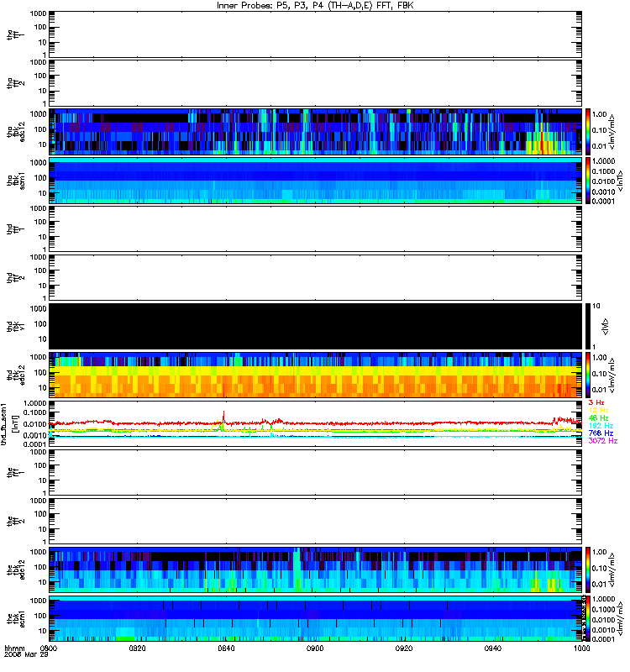Click the the fbk edc12 spectrogram panel
This screenshot has height=672, width=630.
pyautogui.click(x=316, y=570)
